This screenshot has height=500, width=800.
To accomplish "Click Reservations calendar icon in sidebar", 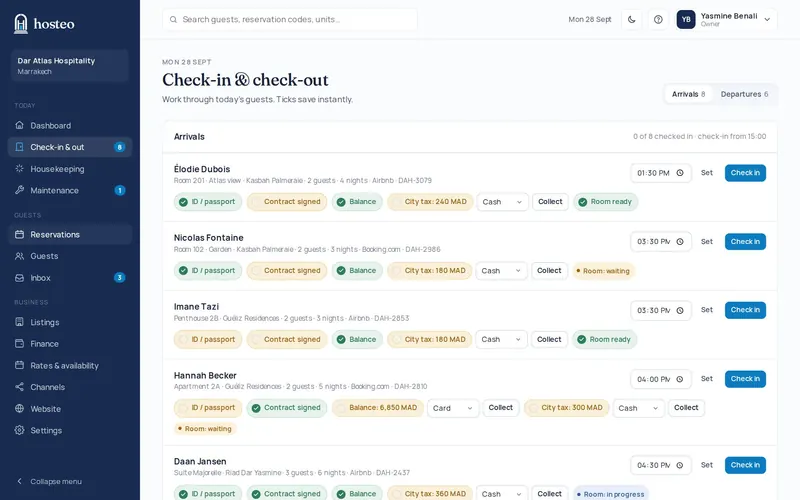I will point(19,234).
